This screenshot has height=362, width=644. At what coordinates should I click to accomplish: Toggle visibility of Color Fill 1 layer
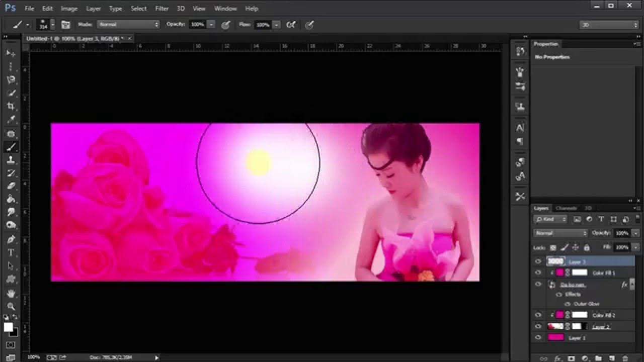[538, 273]
